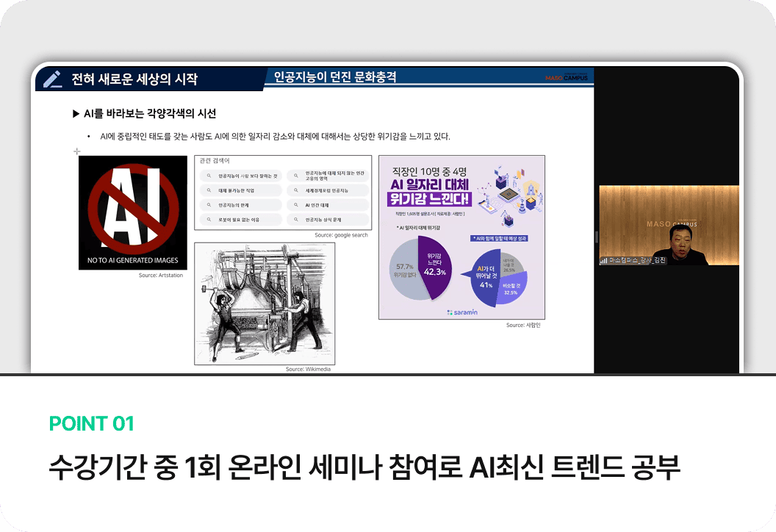Click the magnifier icon beside '인공지능의 한계'

(x=209, y=205)
